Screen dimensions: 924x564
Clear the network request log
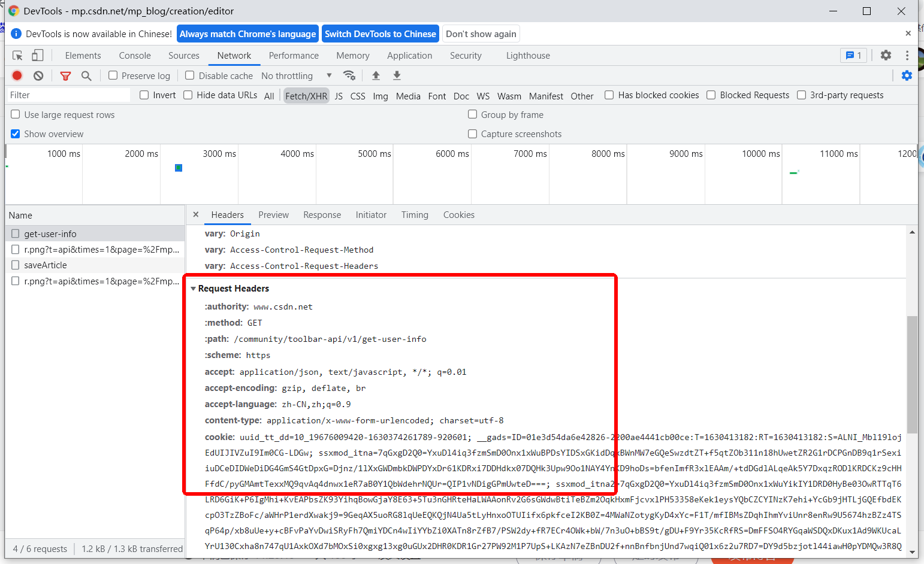[38, 75]
